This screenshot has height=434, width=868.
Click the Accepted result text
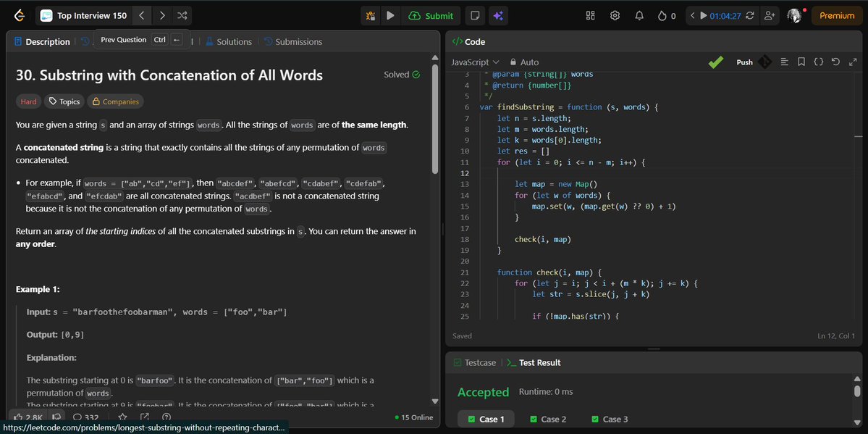pos(484,392)
